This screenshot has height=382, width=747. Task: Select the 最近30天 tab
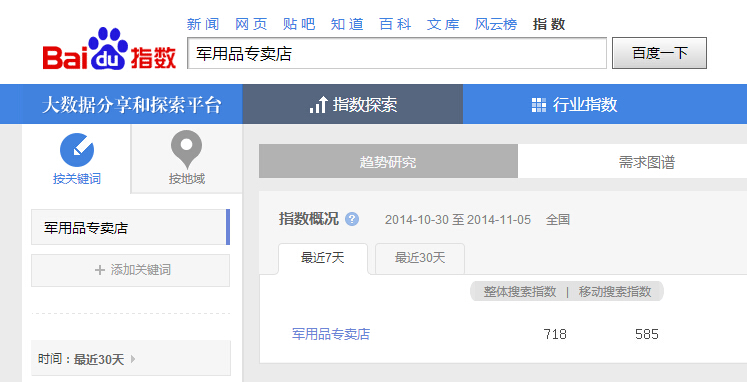pyautogui.click(x=420, y=258)
